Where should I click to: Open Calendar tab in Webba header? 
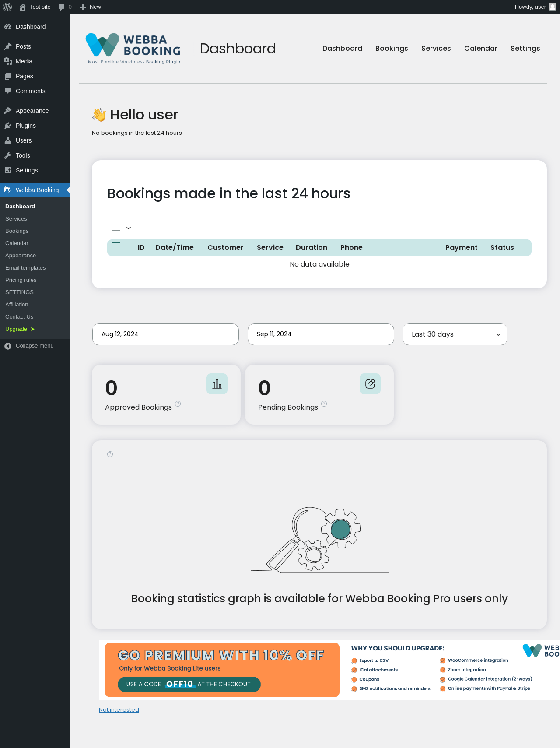click(481, 49)
